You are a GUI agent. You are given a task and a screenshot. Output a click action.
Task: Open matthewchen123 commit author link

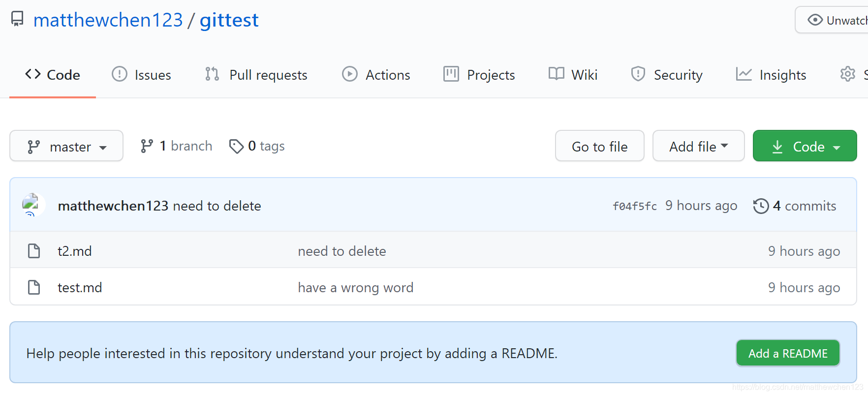pyautogui.click(x=113, y=206)
